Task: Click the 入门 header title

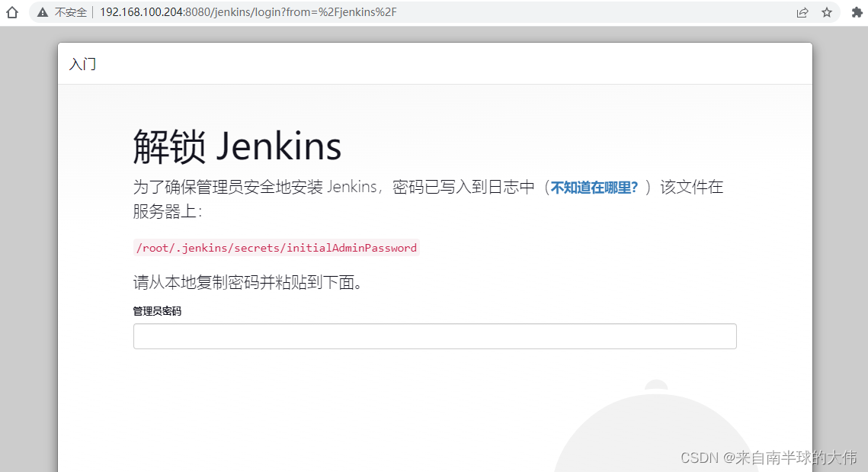Action: coord(82,64)
